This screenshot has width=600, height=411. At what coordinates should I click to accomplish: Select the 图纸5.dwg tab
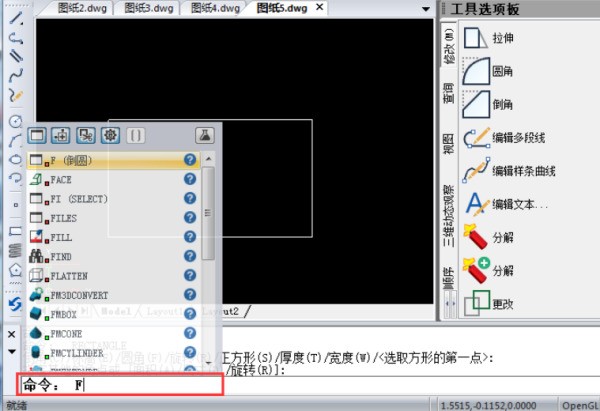(x=282, y=8)
